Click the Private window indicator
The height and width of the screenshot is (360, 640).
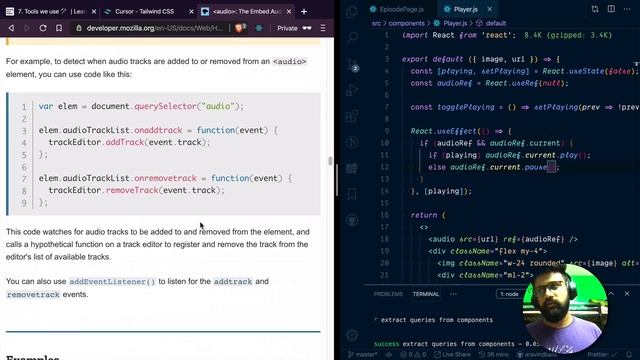(294, 28)
